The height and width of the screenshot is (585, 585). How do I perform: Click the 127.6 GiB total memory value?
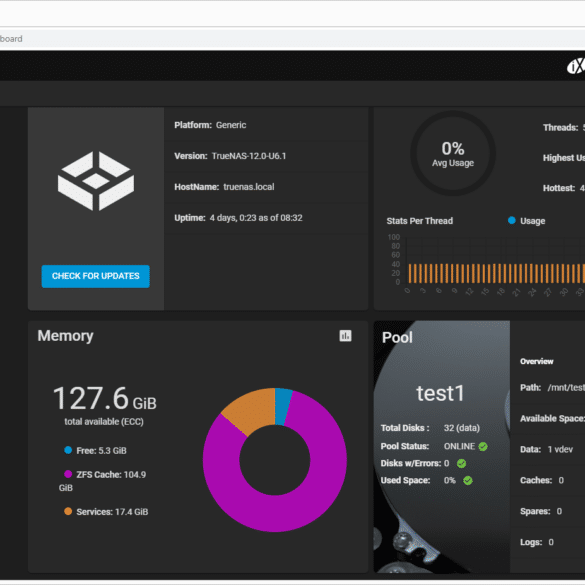(105, 398)
